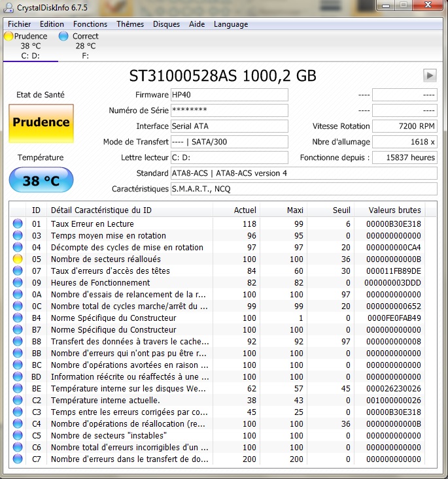This screenshot has width=448, height=479.
Task: Click the Vitesse Rotation 7200 RPM field
Action: click(x=405, y=126)
